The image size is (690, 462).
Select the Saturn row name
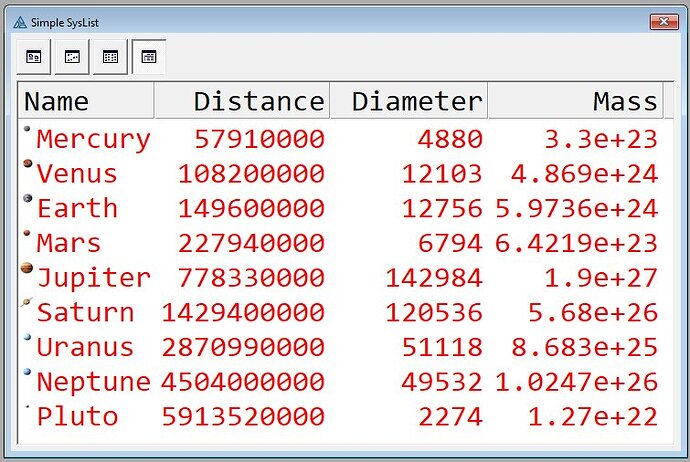click(85, 312)
